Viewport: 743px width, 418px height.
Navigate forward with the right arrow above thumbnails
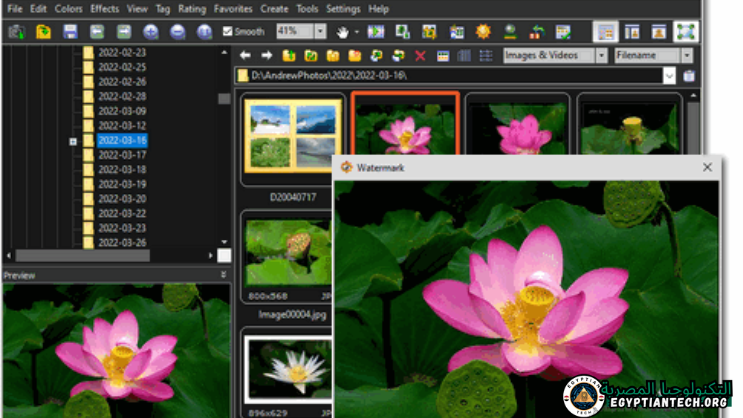(267, 55)
